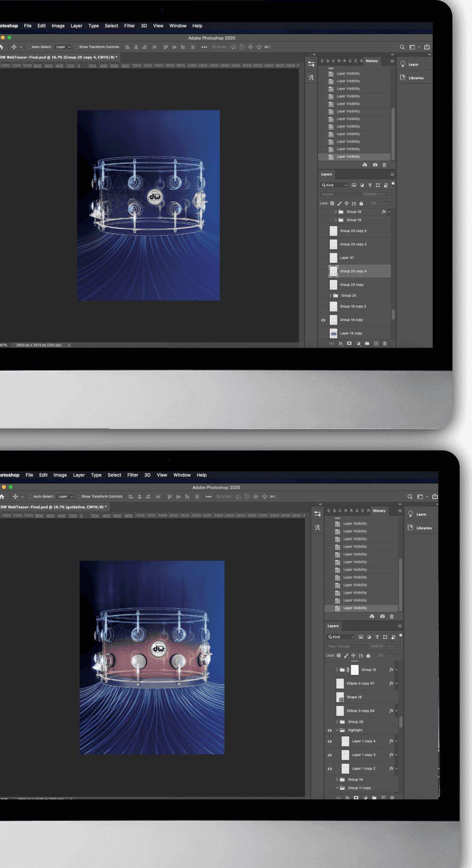472x868 pixels.
Task: Prevent artboard auto-nesting icon, upper Layers panel
Action: click(354, 203)
